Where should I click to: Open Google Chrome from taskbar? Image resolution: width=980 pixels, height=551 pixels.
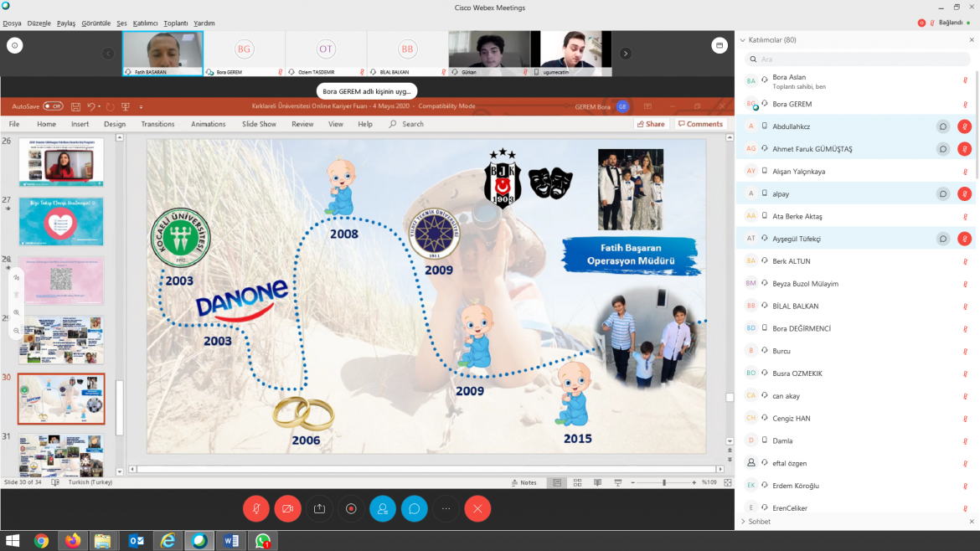coord(41,540)
